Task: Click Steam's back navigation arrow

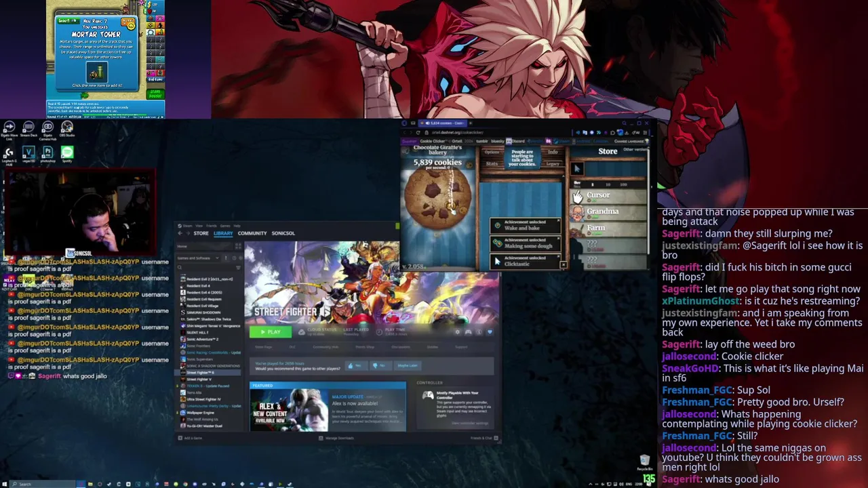Action: 180,233
